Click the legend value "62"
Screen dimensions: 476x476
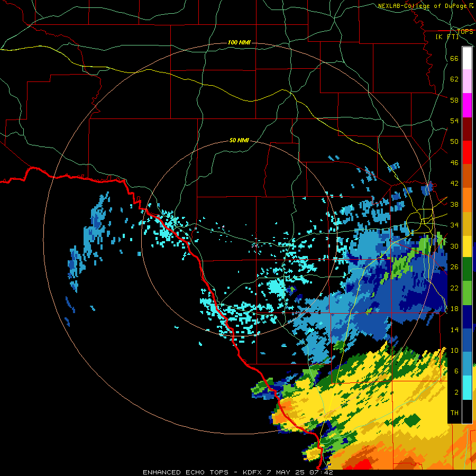[x=454, y=79]
